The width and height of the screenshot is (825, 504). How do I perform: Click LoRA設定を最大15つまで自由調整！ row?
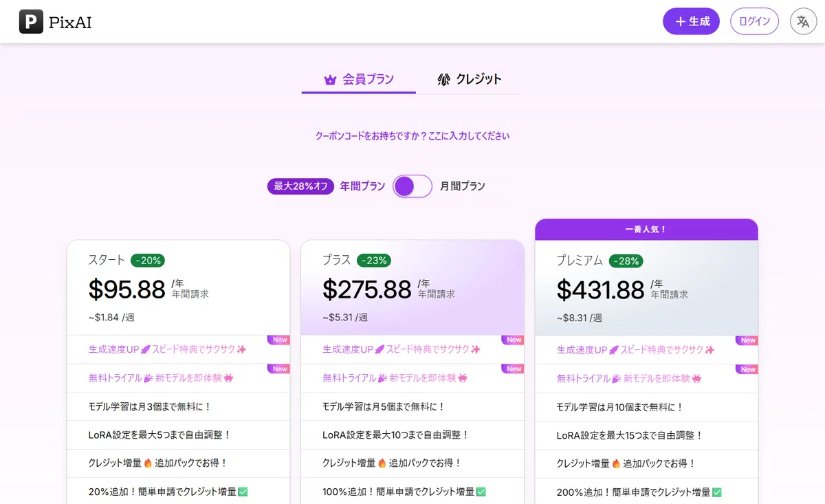pos(646,435)
